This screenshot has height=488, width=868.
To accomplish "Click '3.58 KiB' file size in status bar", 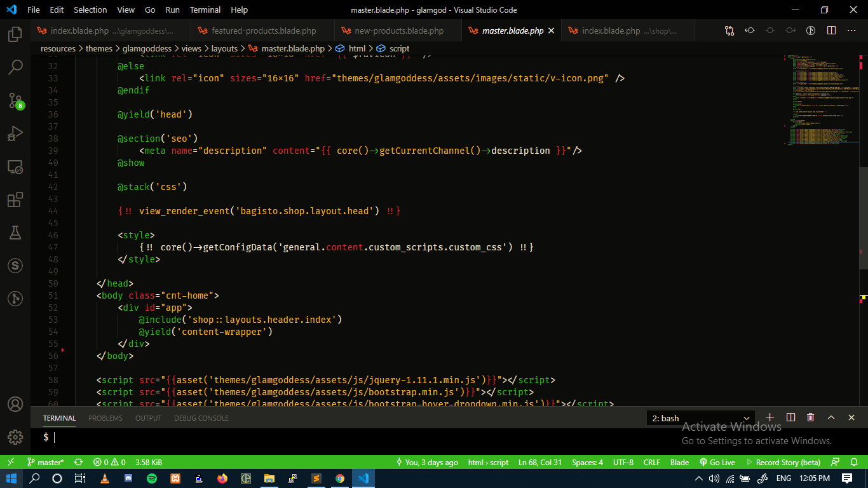I will point(149,463).
